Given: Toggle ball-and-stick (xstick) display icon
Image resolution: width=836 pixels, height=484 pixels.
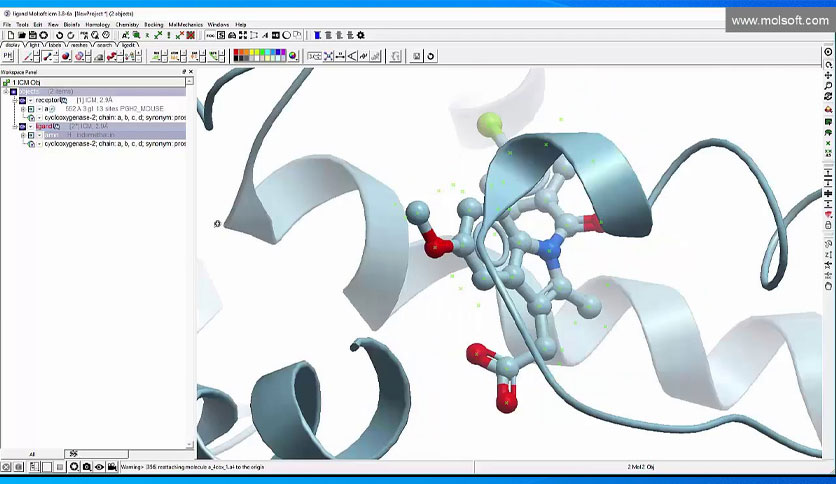Looking at the screenshot, I should (47, 55).
